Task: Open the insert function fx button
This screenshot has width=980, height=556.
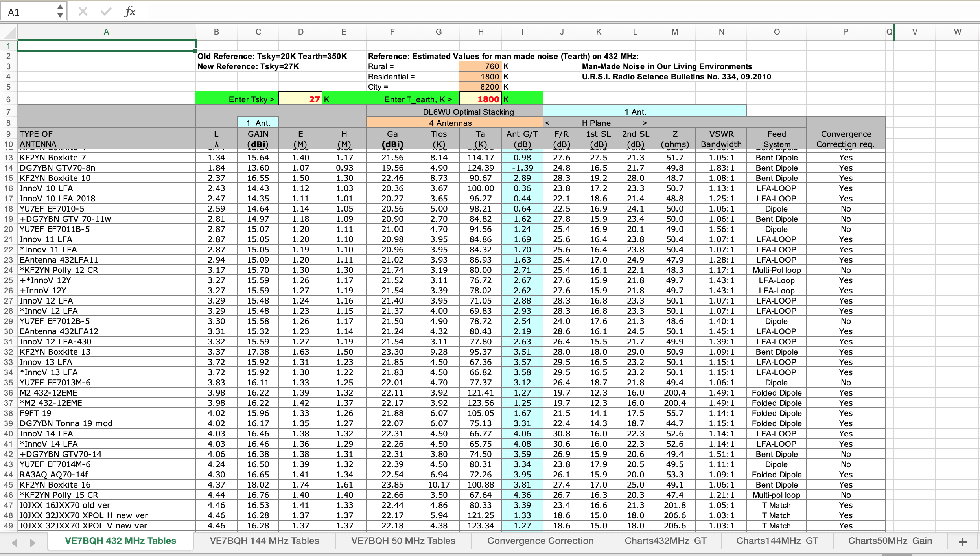Action: (x=129, y=12)
